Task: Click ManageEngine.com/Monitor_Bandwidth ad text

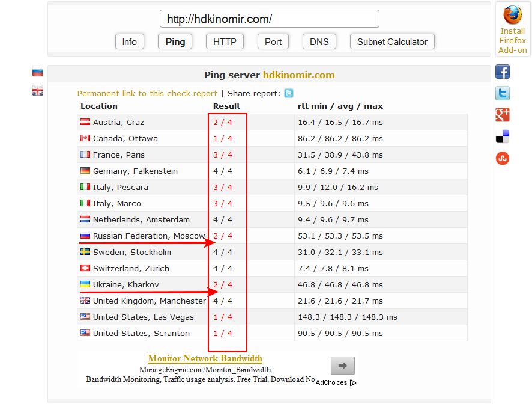Action: click(x=205, y=369)
